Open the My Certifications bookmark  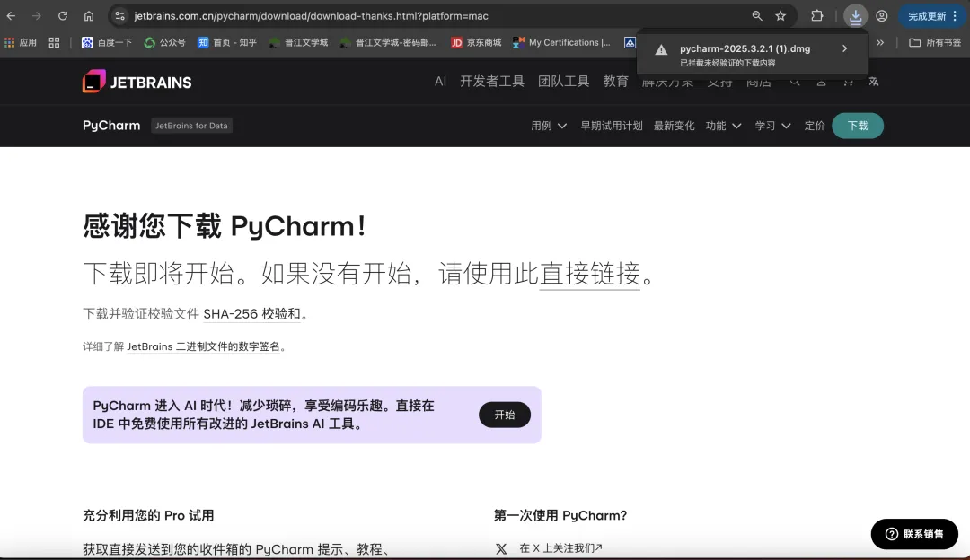tap(561, 43)
